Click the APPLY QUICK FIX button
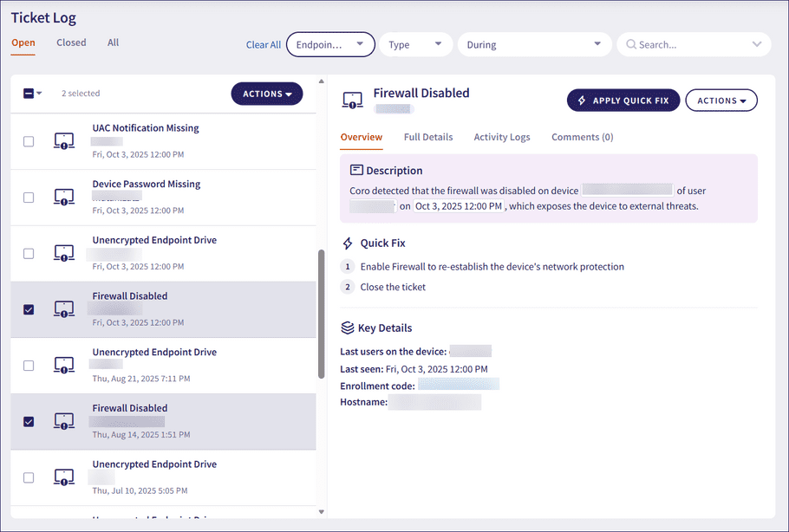 point(623,100)
